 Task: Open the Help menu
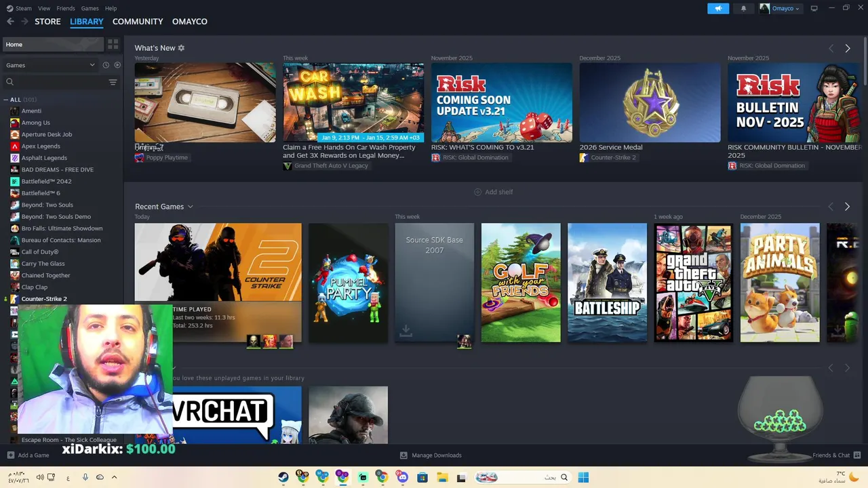(x=111, y=8)
